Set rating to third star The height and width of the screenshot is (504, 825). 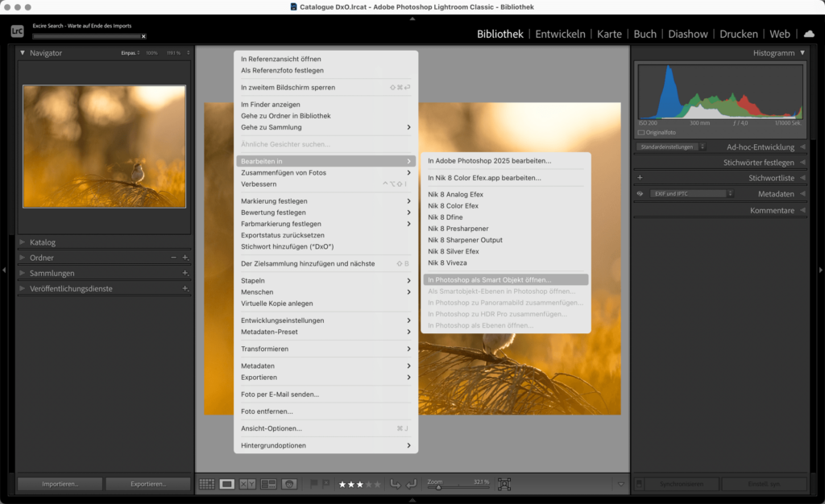360,485
